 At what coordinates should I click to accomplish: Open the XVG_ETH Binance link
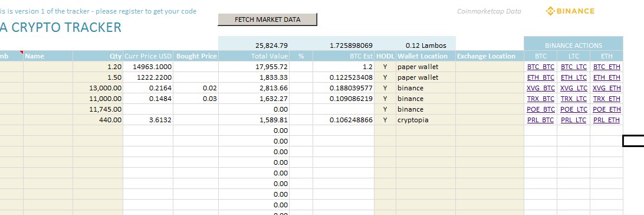(607, 88)
